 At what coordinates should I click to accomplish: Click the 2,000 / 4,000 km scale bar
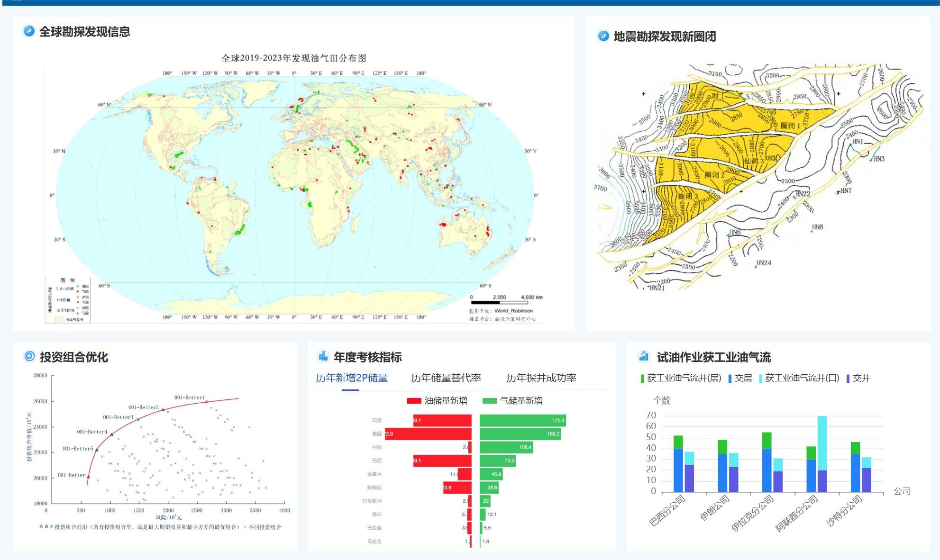point(506,299)
